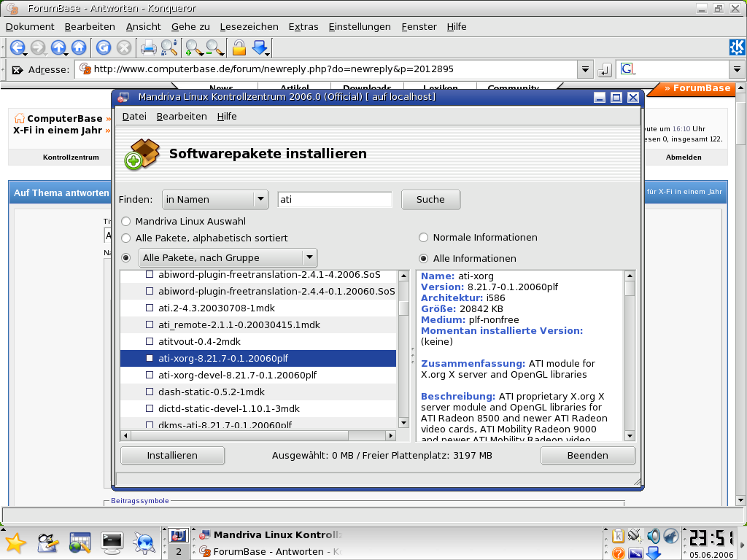Open the 'in Namen' search scope dropdown

pos(215,200)
